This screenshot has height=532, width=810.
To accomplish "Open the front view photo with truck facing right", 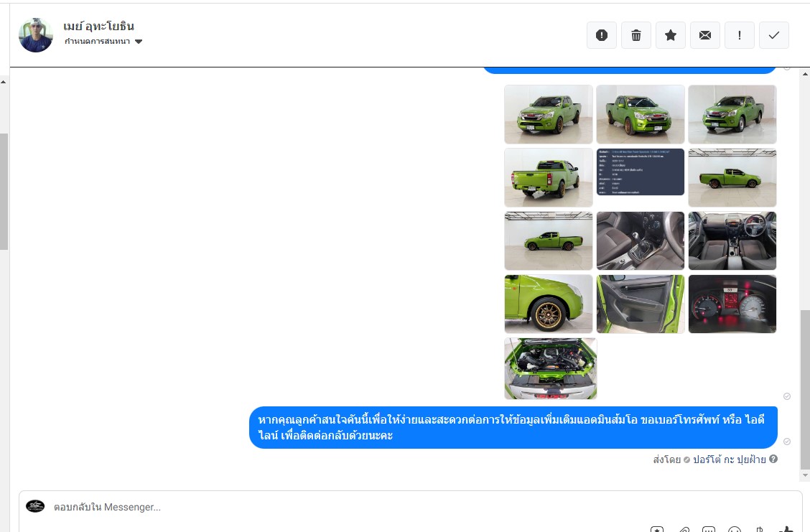I will 641,114.
